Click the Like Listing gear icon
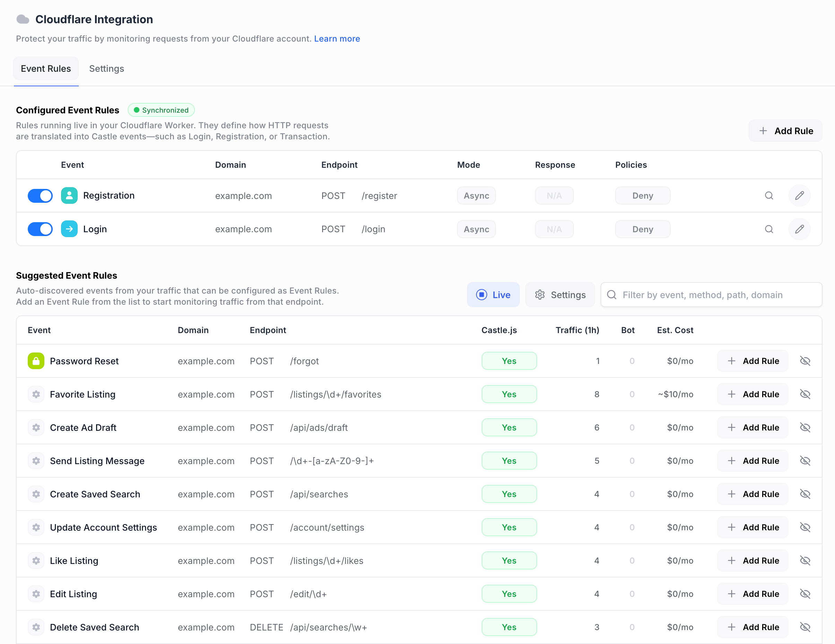This screenshot has width=835, height=644. [36, 560]
